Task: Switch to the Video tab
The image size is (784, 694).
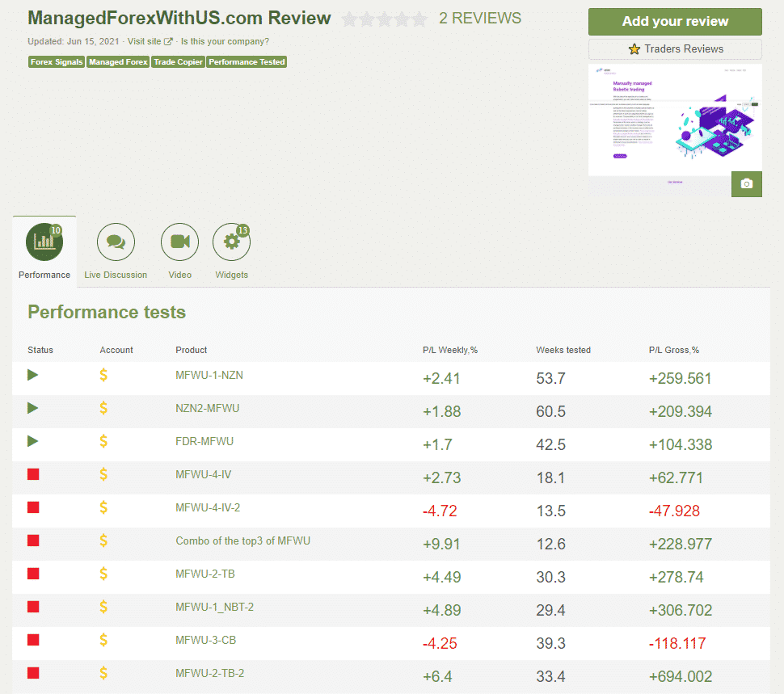Action: point(179,251)
